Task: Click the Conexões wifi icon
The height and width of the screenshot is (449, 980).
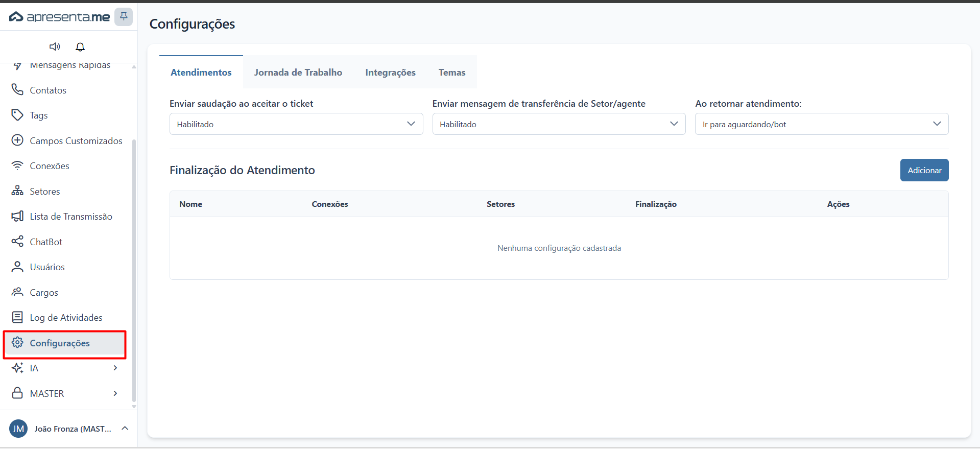Action: [17, 166]
